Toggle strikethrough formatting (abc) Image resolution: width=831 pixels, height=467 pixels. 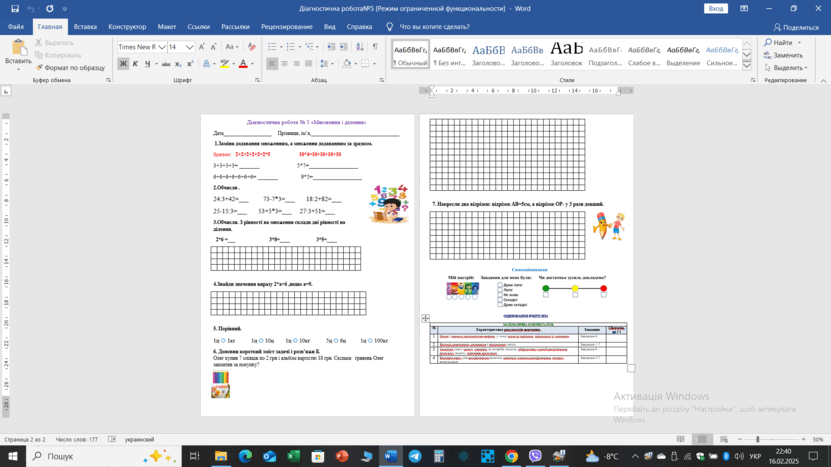pos(166,64)
